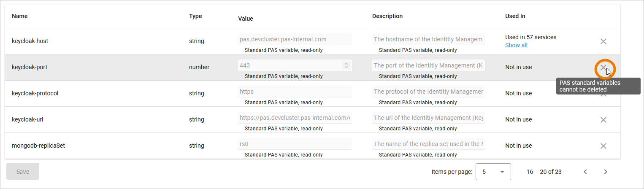The width and height of the screenshot is (644, 189).
Task: Click the keycloak-host value field
Action: [x=295, y=39]
